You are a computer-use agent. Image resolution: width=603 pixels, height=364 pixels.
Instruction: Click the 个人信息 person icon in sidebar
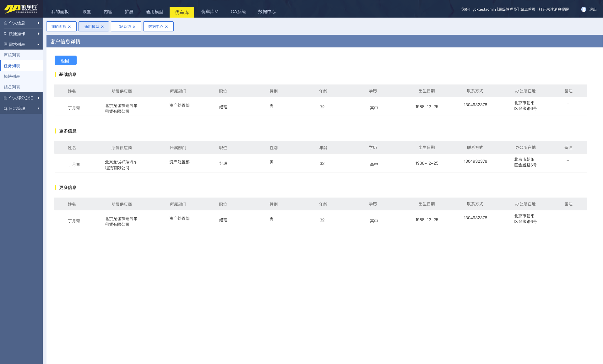click(5, 23)
